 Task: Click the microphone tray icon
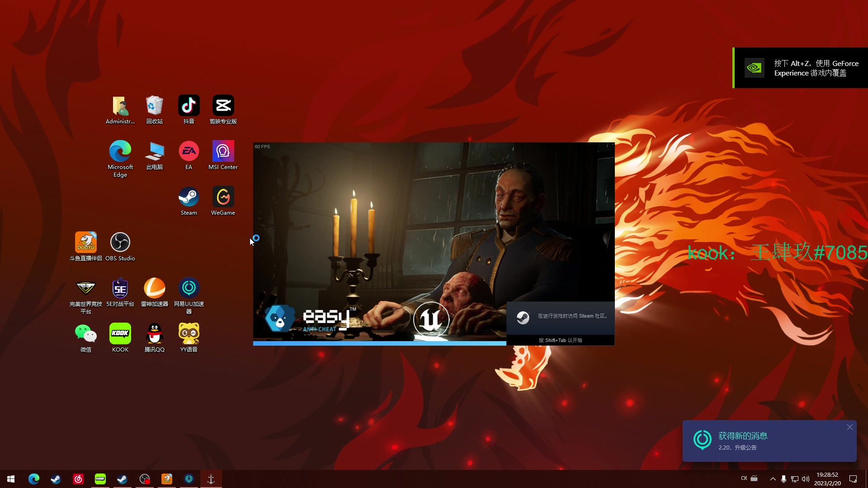click(783, 479)
